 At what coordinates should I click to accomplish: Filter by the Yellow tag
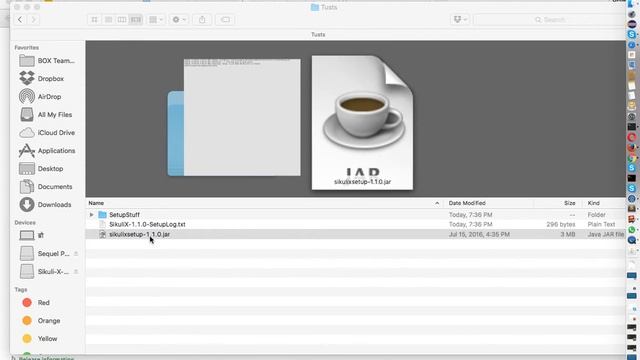click(40, 338)
